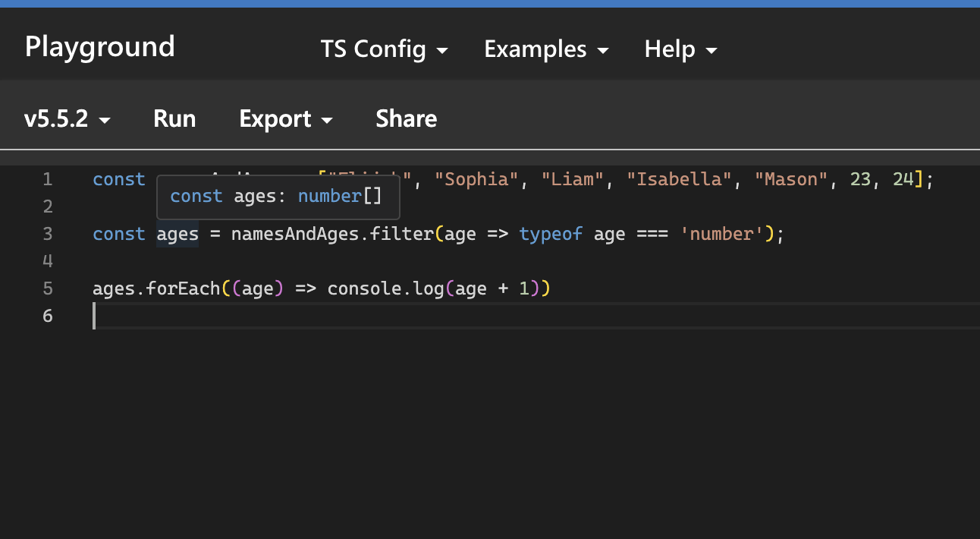Viewport: 980px width, 539px height.
Task: Click the Share button
Action: 407,118
